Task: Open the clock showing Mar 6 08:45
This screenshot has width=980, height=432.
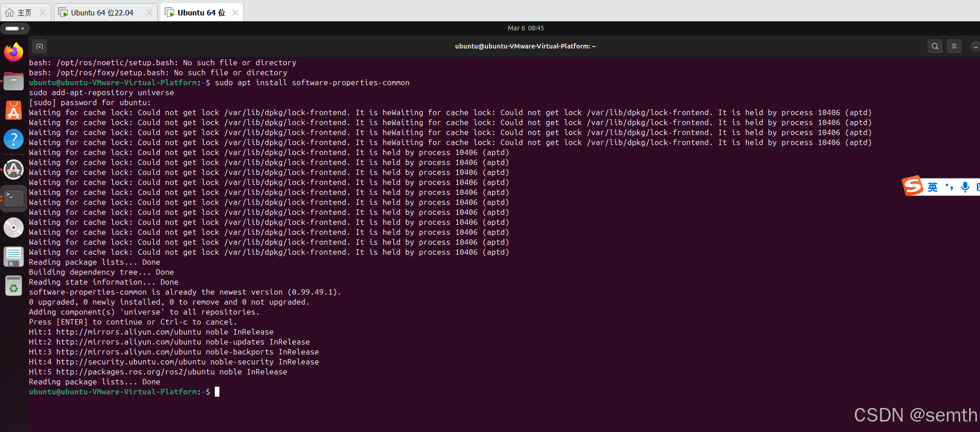Action: [x=525, y=28]
